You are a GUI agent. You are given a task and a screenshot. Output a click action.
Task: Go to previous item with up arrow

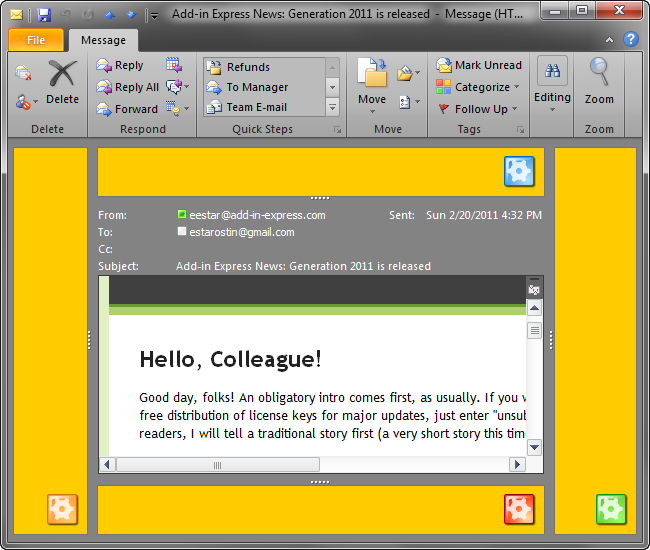click(x=110, y=15)
